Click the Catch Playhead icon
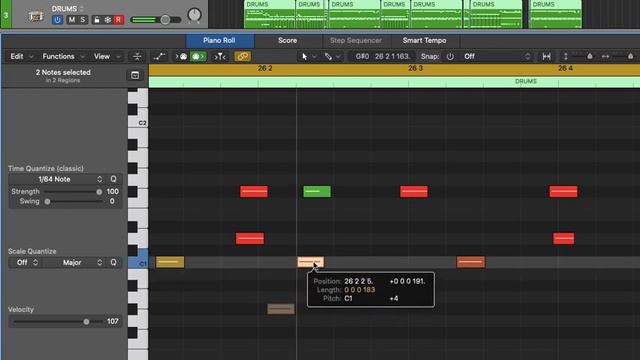 pyautogui.click(x=220, y=56)
